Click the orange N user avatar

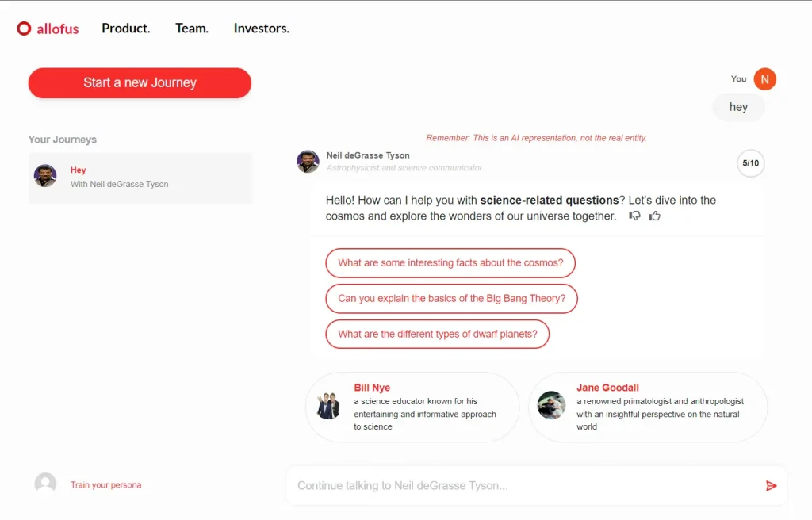(x=764, y=79)
